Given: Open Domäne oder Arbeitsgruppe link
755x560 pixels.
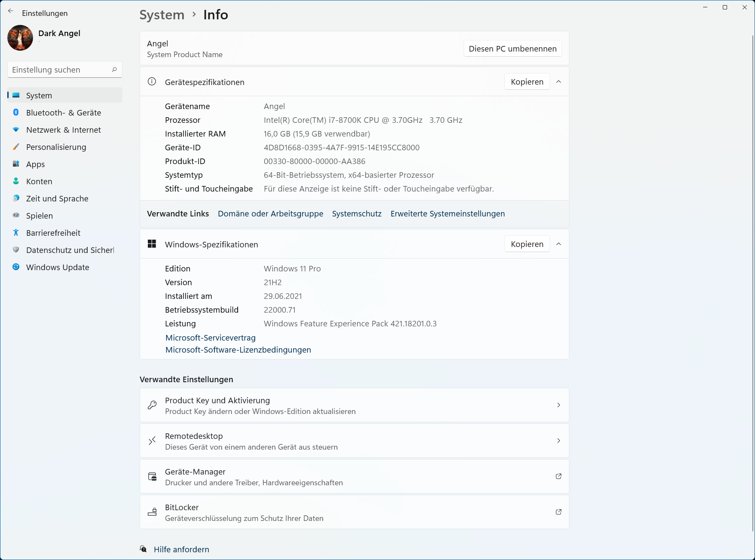Looking at the screenshot, I should tap(270, 214).
